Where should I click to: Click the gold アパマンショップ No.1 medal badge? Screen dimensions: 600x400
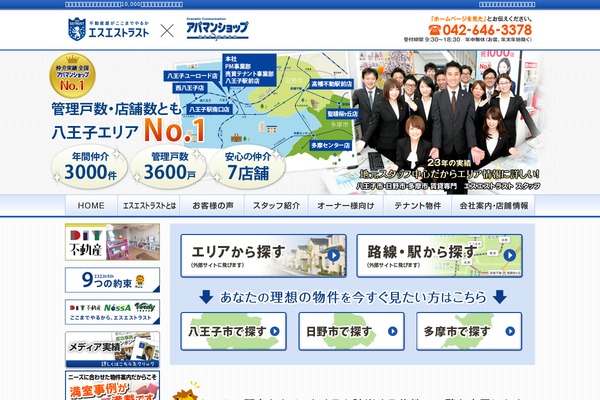[72, 76]
